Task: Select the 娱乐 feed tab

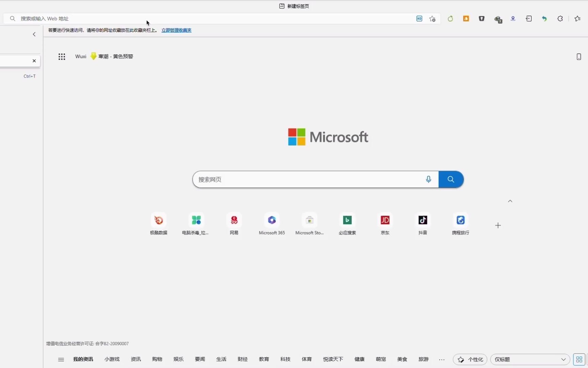Action: pos(179,359)
